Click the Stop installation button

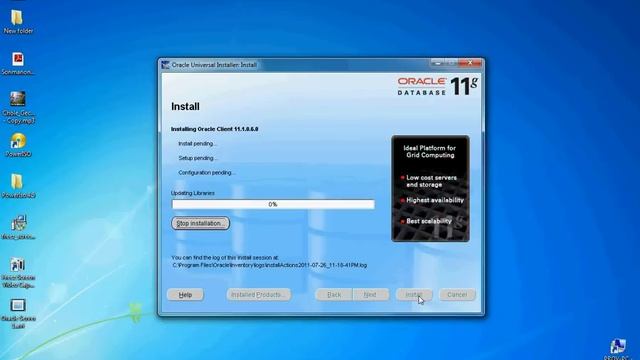[x=200, y=223]
